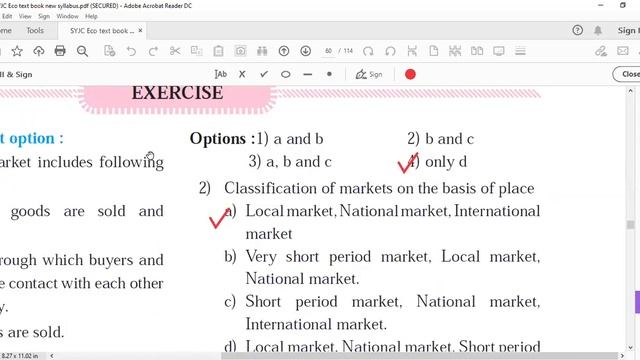Select the crossmark X annotation tool

pos(242,74)
